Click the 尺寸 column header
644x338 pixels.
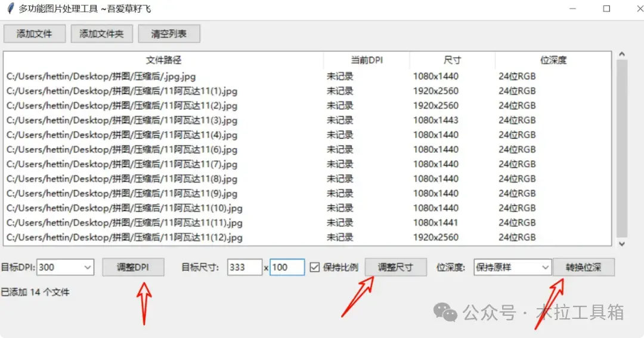click(452, 60)
